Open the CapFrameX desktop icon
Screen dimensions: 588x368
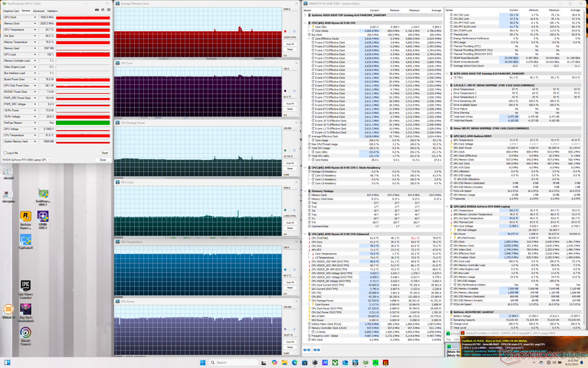26,242
